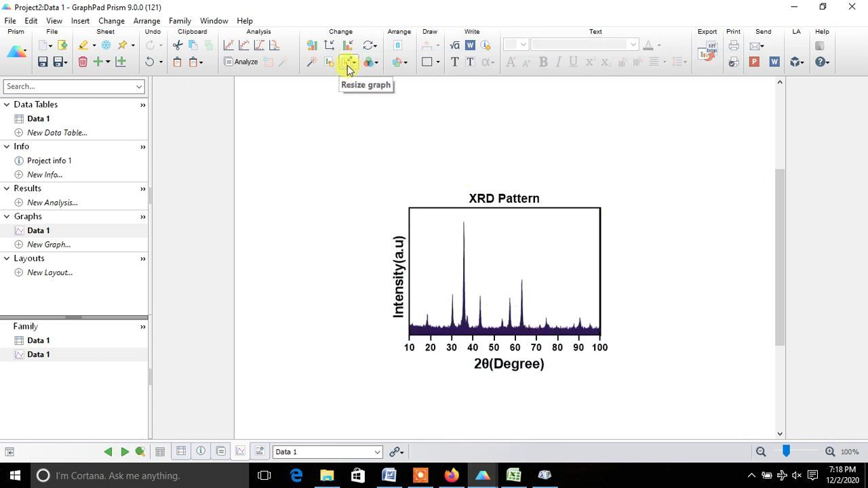
Task: Click the Delete sheet trash icon
Action: pos(83,62)
